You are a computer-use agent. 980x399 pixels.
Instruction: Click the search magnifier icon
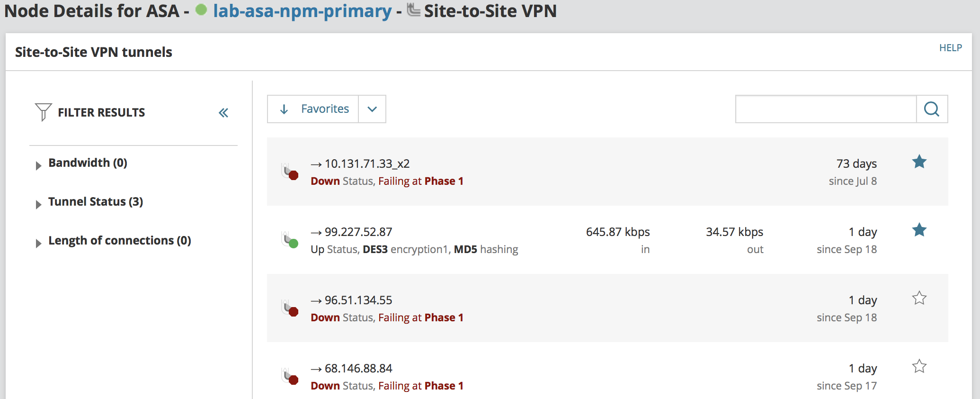(932, 109)
